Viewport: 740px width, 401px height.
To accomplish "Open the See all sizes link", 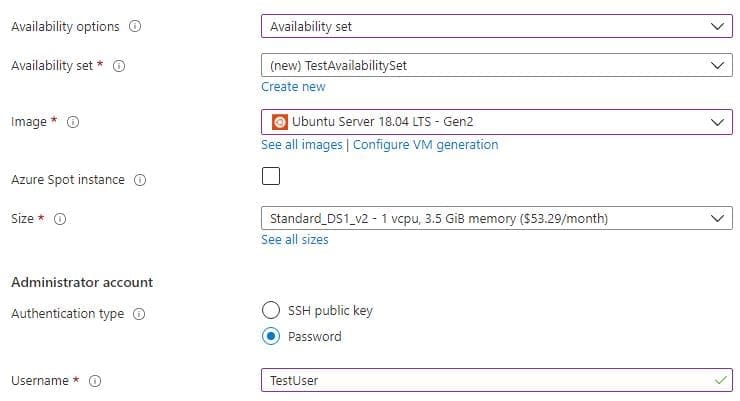I will coord(294,240).
